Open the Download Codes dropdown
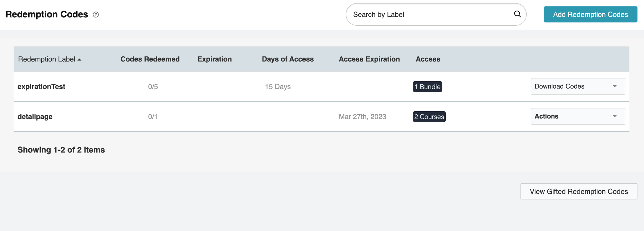The width and height of the screenshot is (644, 231). pos(578,86)
